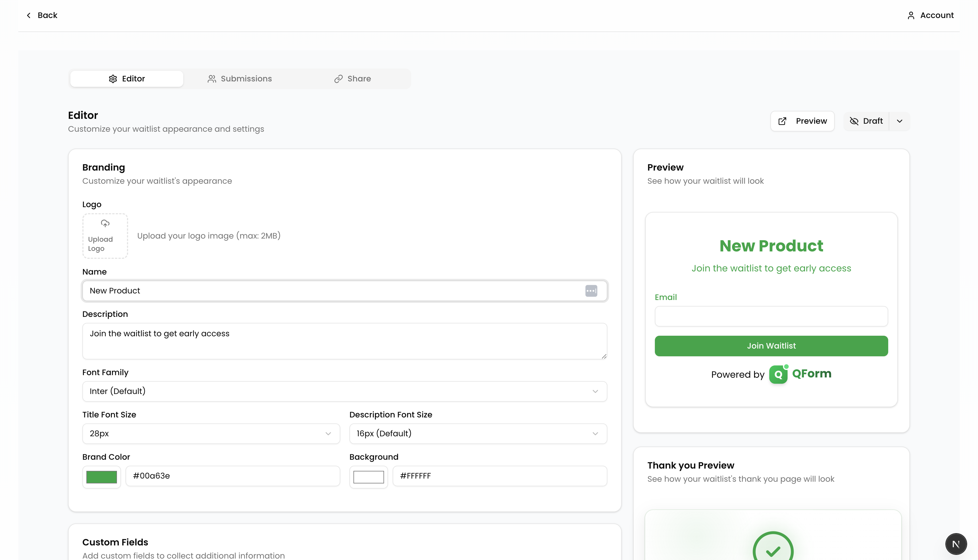Click the QForm logo icon
The image size is (978, 560).
(779, 374)
